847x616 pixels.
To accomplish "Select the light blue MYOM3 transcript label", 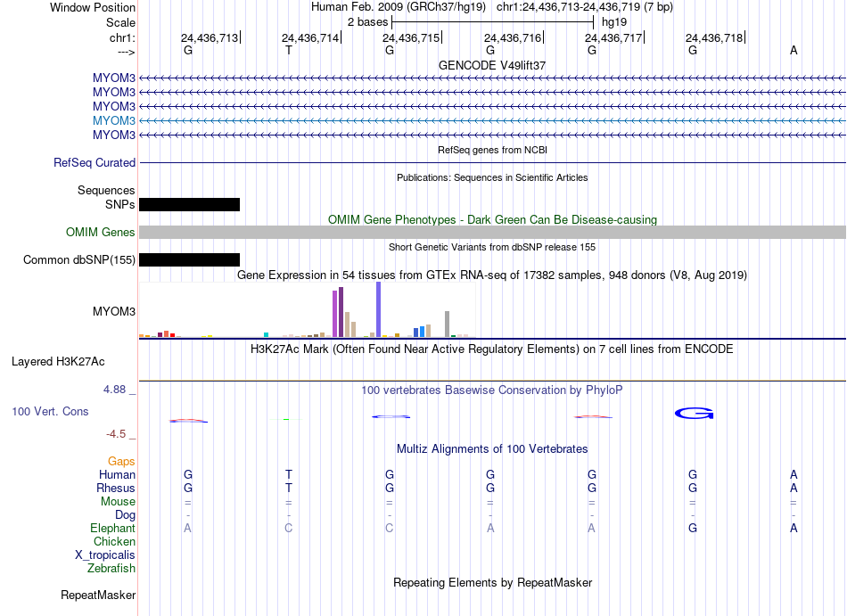I will tap(114, 120).
